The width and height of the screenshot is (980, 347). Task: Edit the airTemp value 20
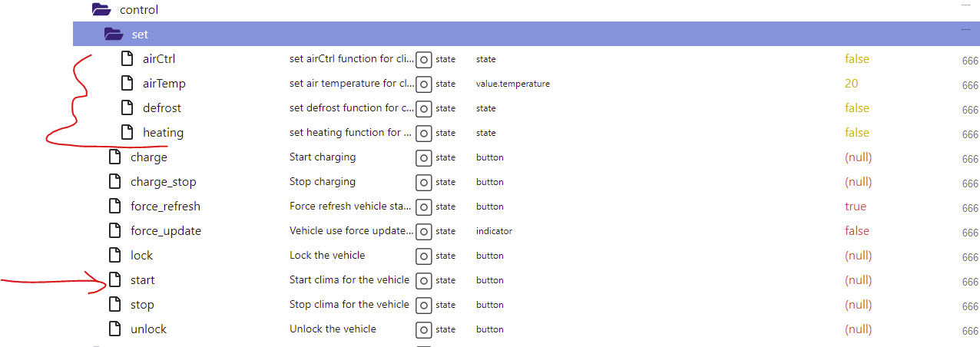[851, 84]
